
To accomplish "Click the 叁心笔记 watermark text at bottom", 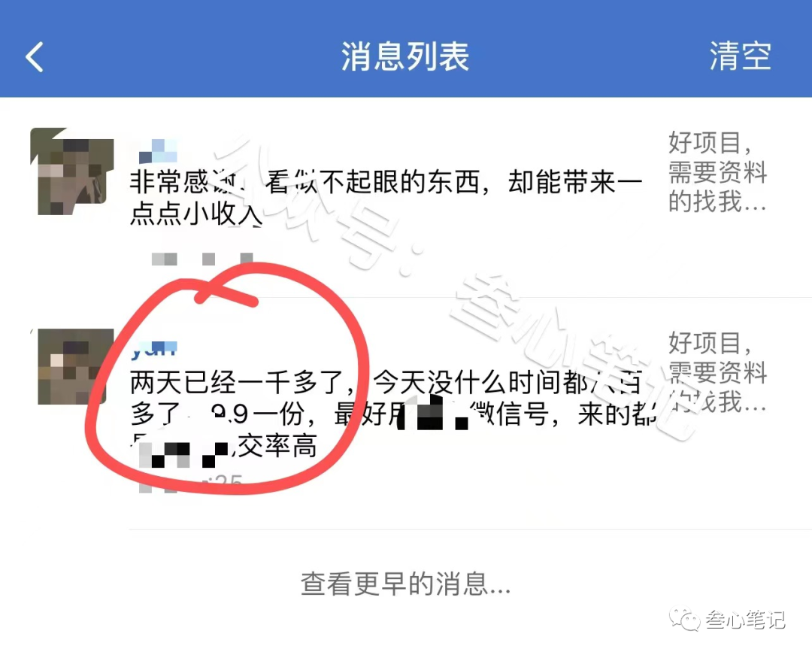I will [x=745, y=620].
